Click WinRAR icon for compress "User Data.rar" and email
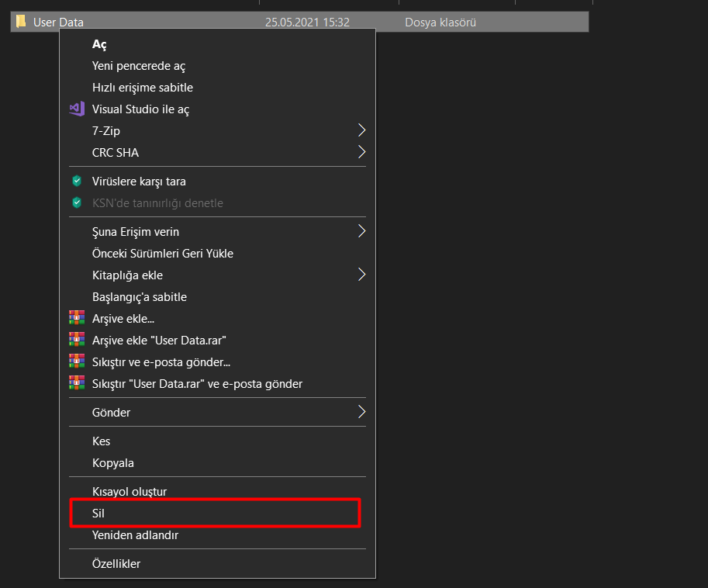708x588 pixels. 76,383
